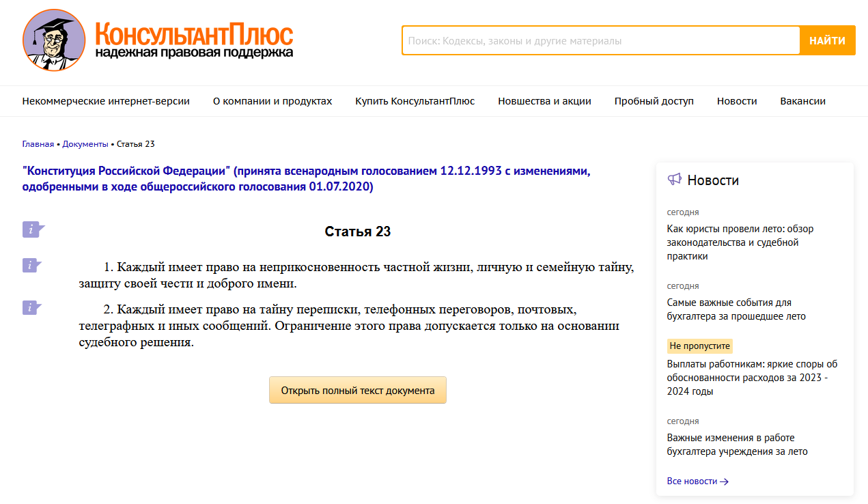Click the search field for Кодексы, законы
This screenshot has height=504, width=868.
601,40
